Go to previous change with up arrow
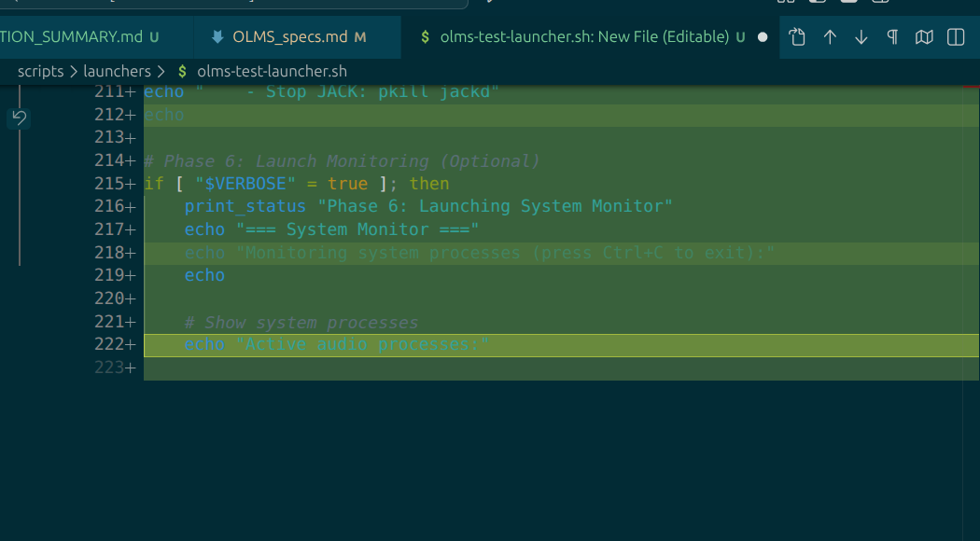 click(x=830, y=37)
